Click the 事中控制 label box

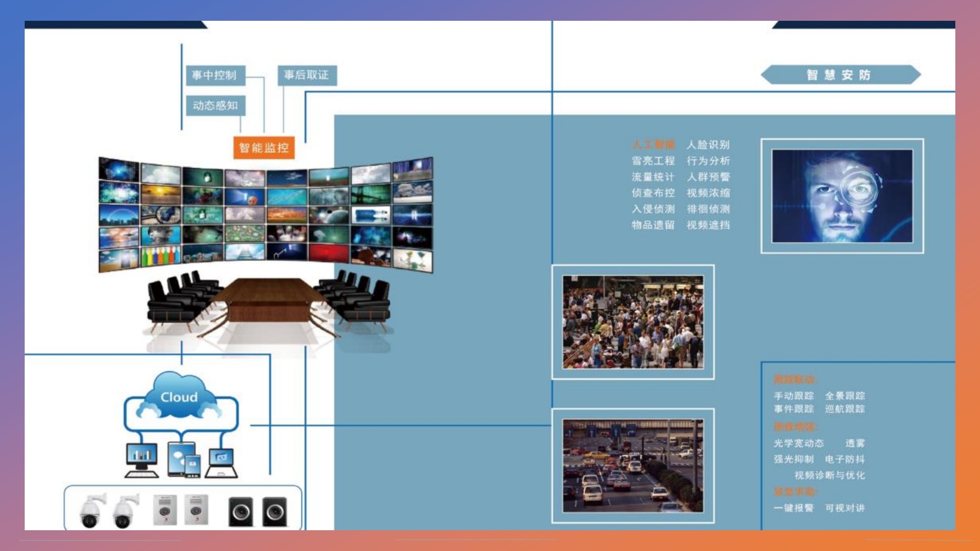[215, 75]
